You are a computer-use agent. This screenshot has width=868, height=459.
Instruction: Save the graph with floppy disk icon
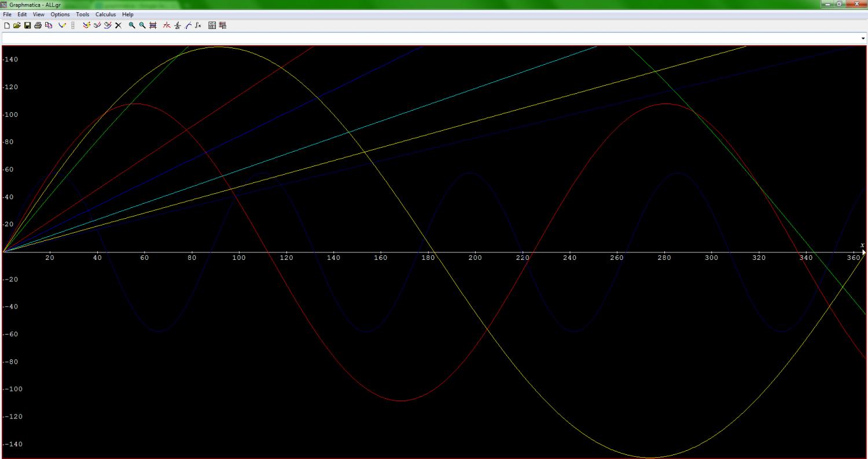tap(27, 25)
